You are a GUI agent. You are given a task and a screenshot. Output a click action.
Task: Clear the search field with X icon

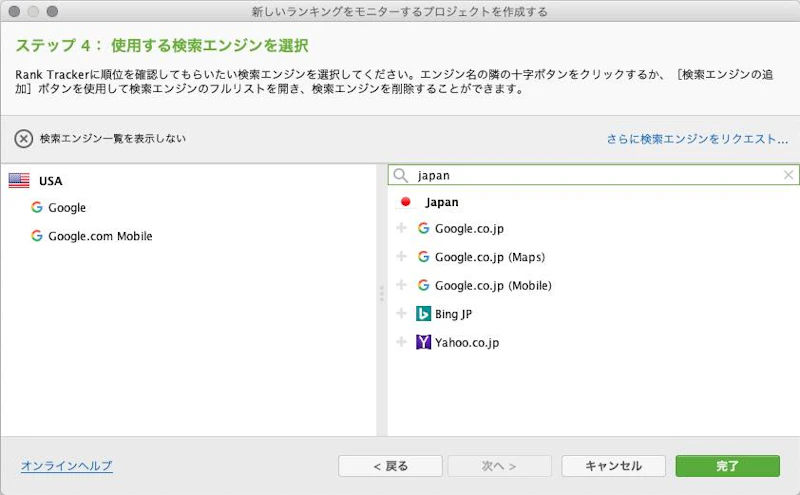[789, 175]
